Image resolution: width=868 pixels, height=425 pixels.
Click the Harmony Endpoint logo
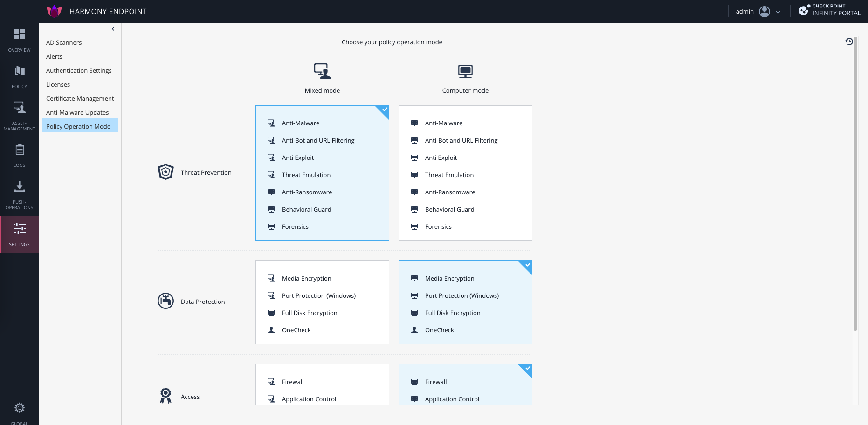(x=55, y=11)
